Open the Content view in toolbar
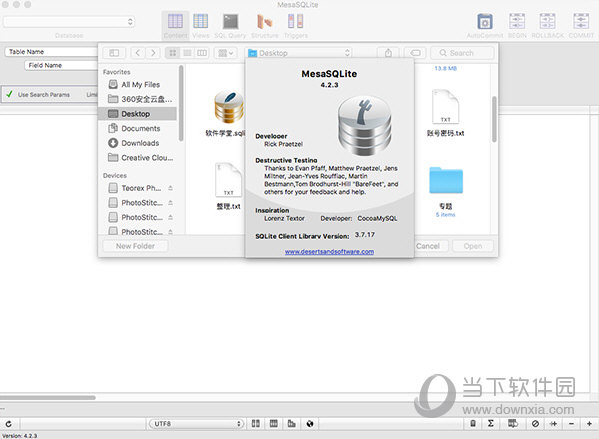The height and width of the screenshot is (439, 599). (x=175, y=25)
